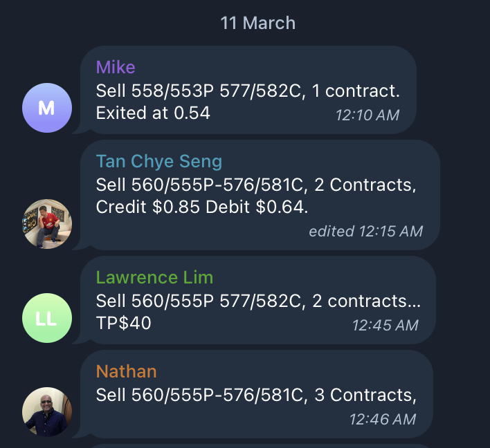Select Lawrence Lim's 560/555P 577/582C message
The height and width of the screenshot is (448, 490).
click(258, 301)
